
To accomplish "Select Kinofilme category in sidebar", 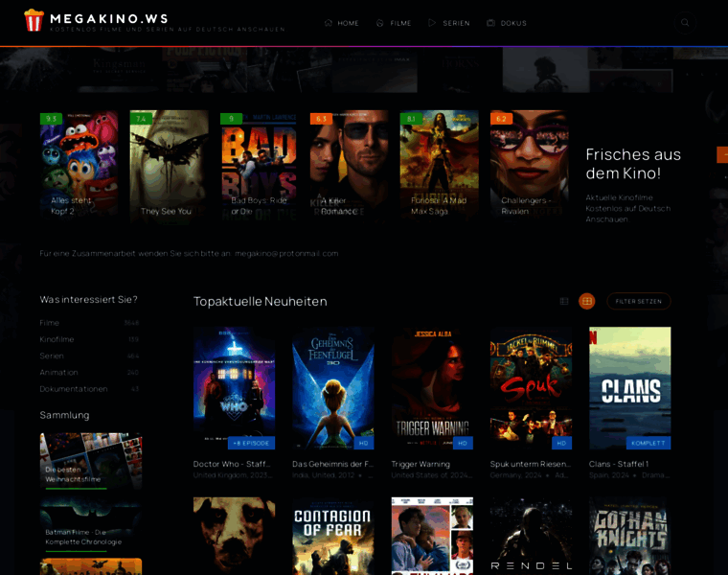I will tap(57, 339).
